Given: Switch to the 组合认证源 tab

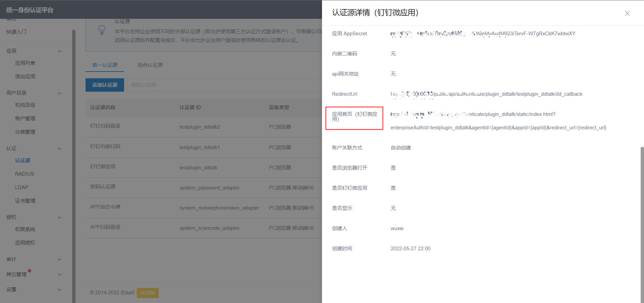Looking at the screenshot, I should pos(150,65).
